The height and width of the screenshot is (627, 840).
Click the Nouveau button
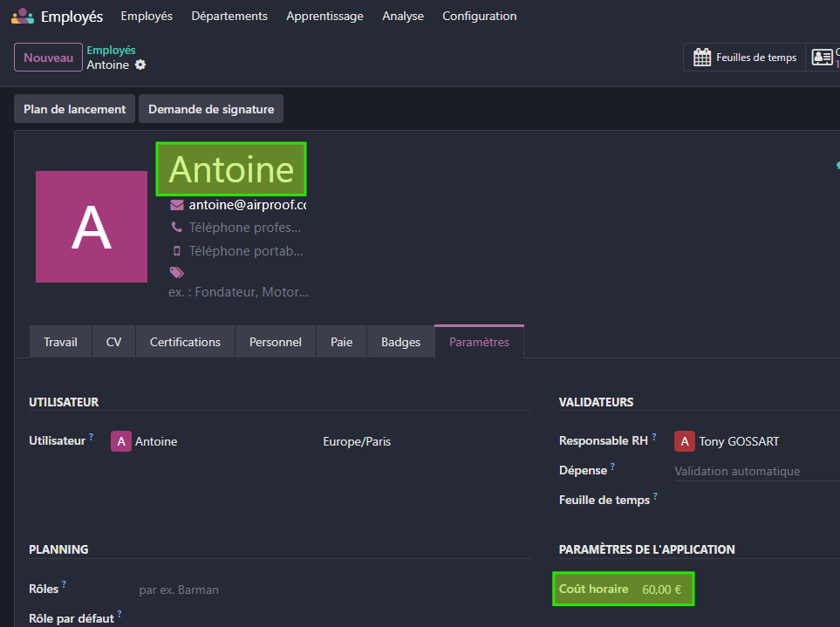tap(48, 58)
